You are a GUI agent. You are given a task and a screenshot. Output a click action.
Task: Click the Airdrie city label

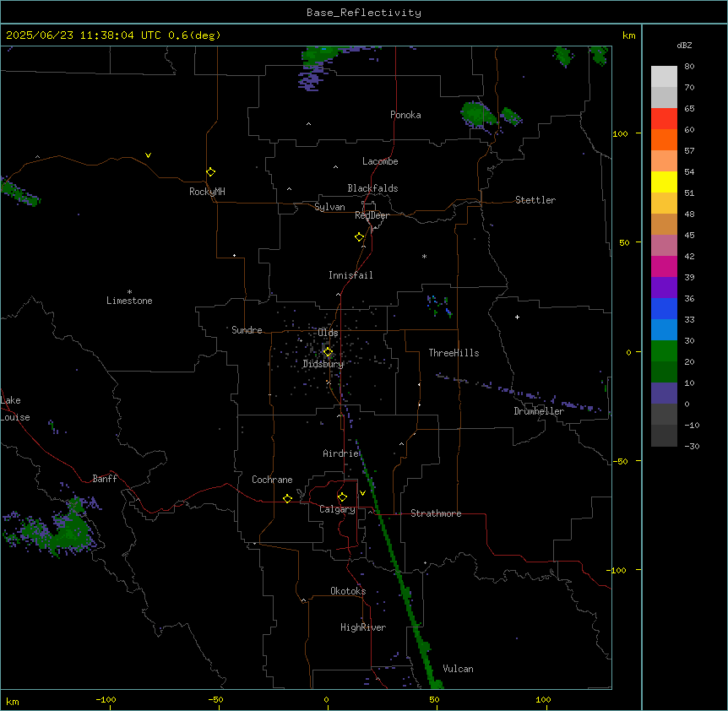pos(340,453)
